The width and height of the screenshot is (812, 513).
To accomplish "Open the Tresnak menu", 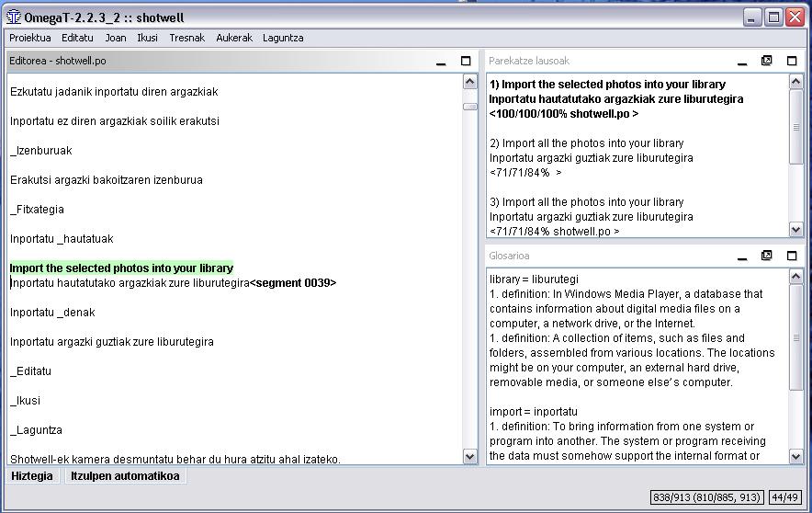I will 186,38.
